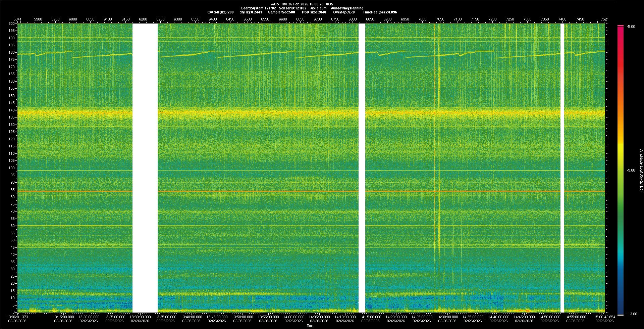Click the white bottom marker on the colorbar
This screenshot has height=329, width=644.
coord(621,315)
